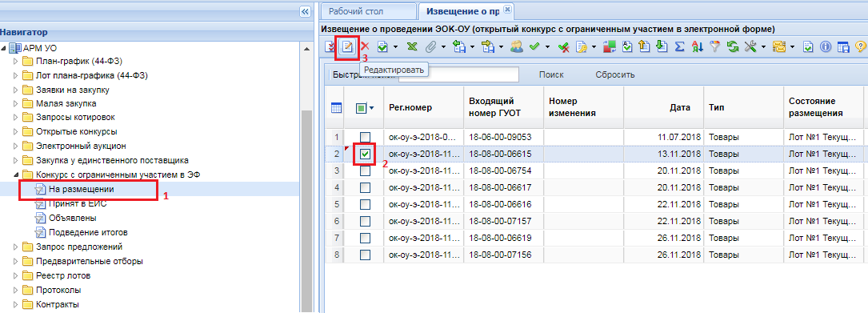Viewport: 868px width, 313px height.
Task: Click the document with key icon
Action: 581,47
